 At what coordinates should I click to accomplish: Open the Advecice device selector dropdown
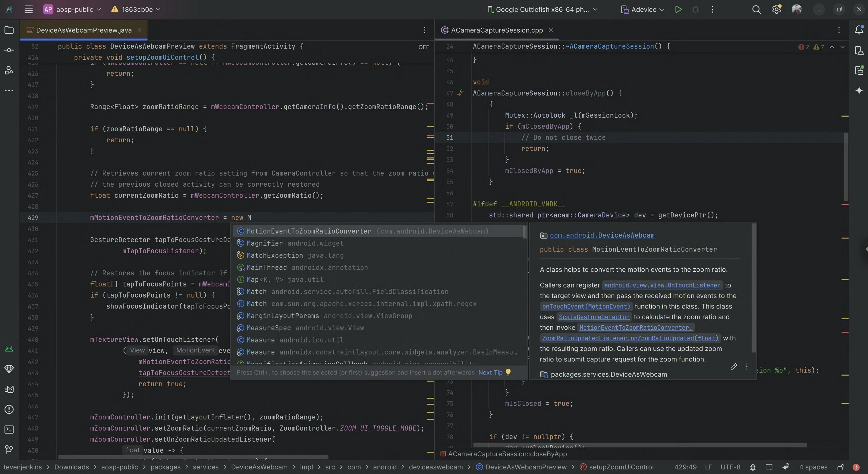tap(641, 9)
